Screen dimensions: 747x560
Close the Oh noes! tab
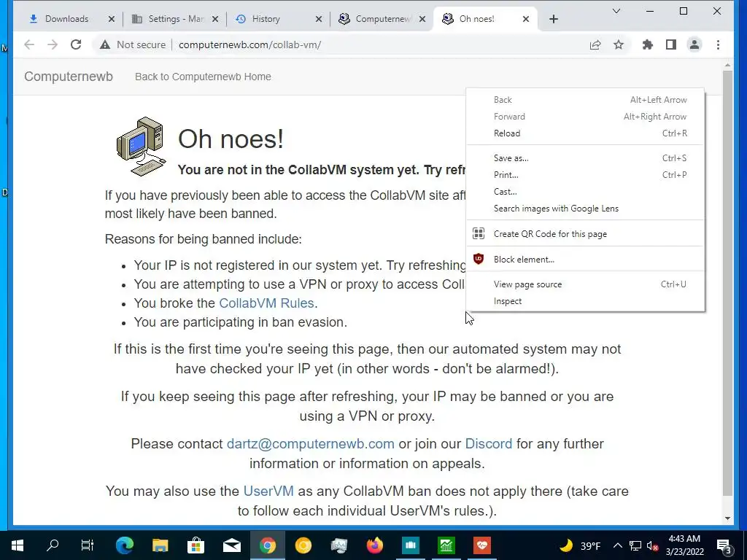coord(525,19)
